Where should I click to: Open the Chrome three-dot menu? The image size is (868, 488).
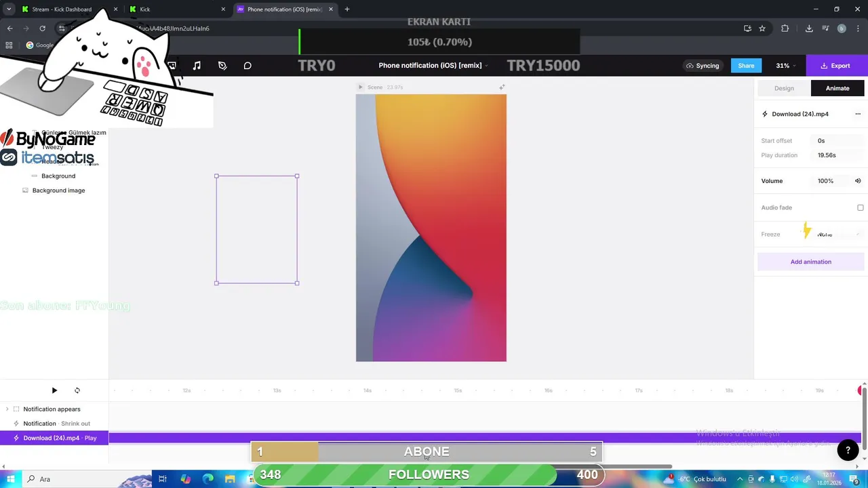pos(858,28)
